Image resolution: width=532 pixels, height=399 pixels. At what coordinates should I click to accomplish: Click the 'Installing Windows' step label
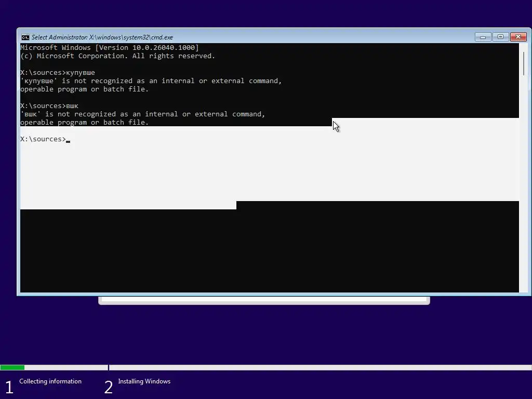[x=144, y=381]
